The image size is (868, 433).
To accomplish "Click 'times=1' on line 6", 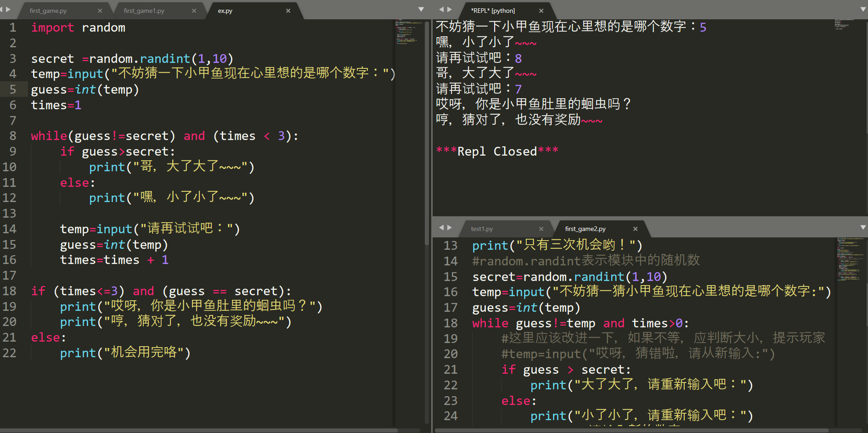I will point(56,105).
